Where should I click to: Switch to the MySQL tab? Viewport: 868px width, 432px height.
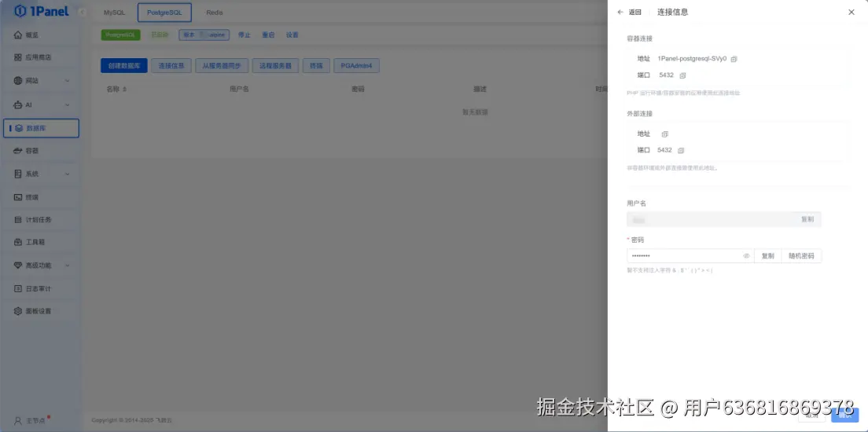[115, 12]
